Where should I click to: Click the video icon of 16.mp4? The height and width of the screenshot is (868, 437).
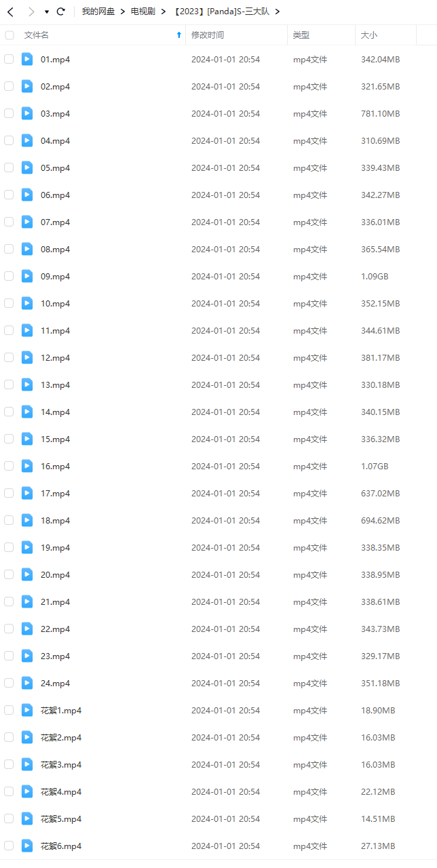pyautogui.click(x=27, y=466)
